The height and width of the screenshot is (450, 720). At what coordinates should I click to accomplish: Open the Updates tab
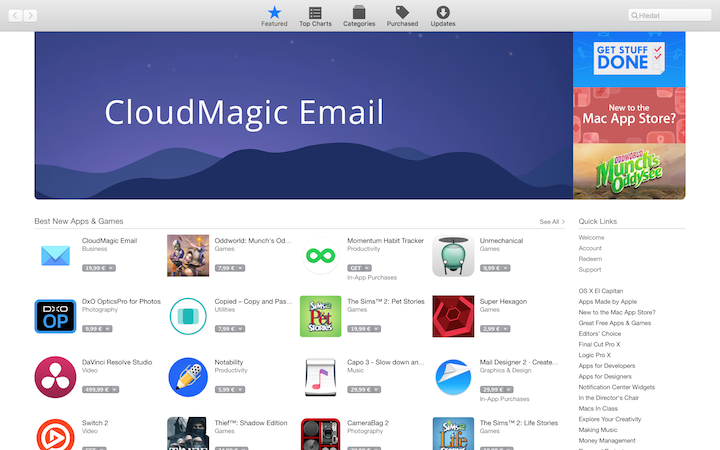coord(443,16)
